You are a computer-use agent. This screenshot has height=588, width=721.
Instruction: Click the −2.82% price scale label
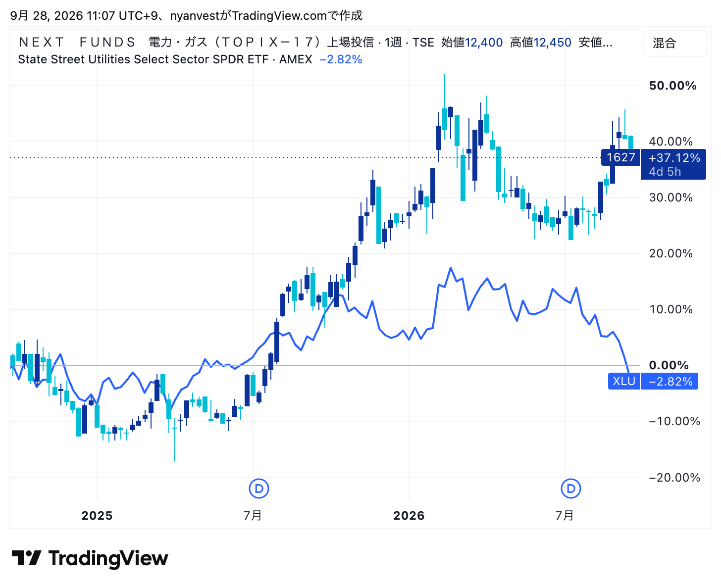coord(670,382)
